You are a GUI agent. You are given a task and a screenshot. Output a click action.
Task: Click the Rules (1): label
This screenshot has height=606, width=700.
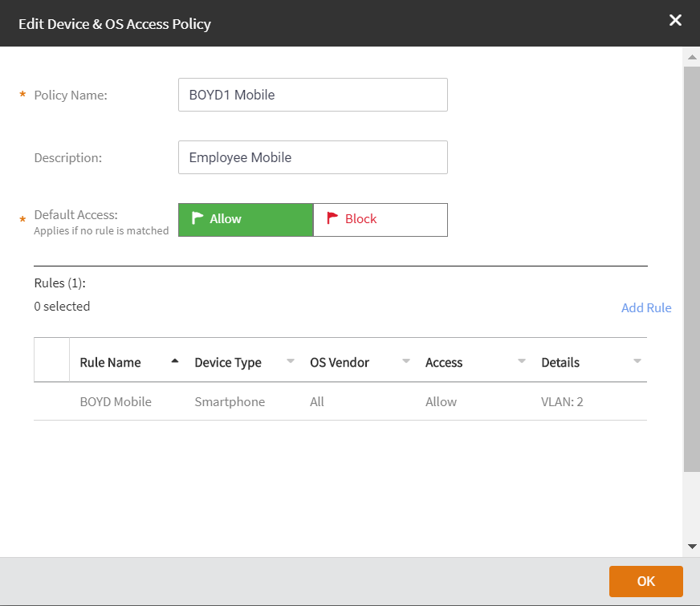pyautogui.click(x=60, y=283)
